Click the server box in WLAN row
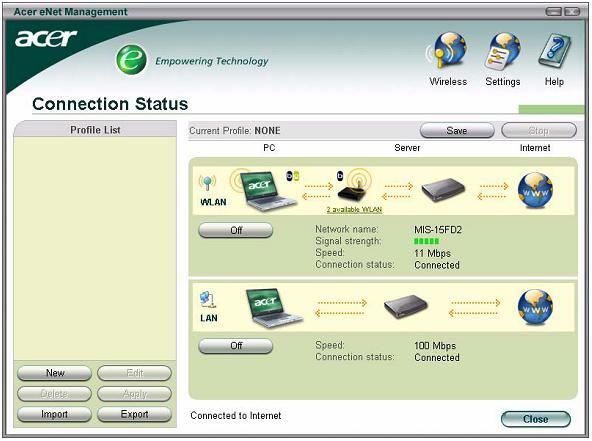This screenshot has height=441, width=592. click(443, 190)
